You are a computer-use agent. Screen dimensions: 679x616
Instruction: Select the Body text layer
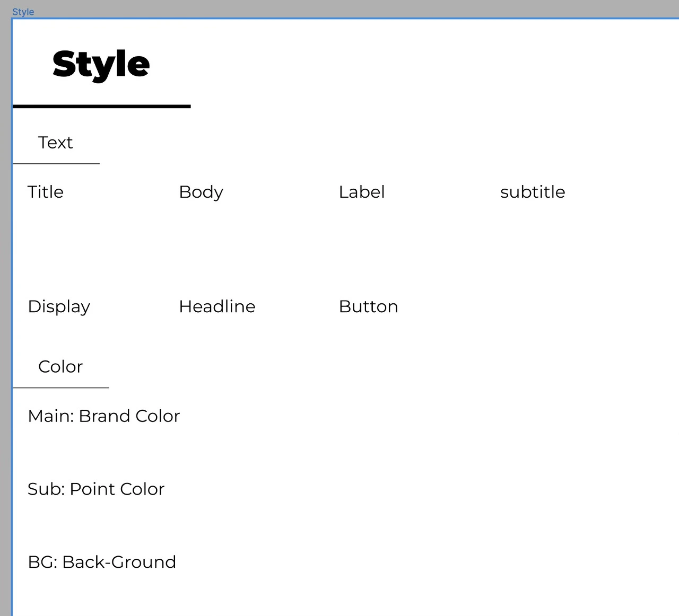click(201, 192)
